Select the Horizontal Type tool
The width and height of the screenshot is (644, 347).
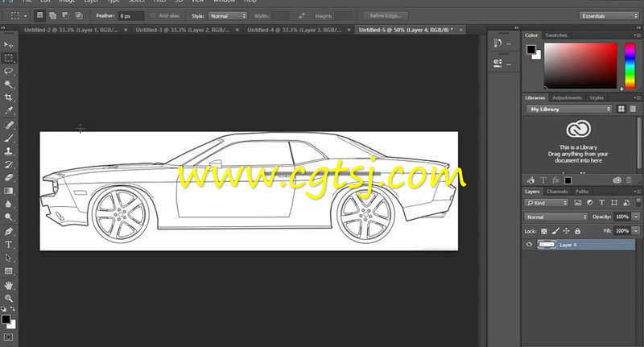click(8, 244)
